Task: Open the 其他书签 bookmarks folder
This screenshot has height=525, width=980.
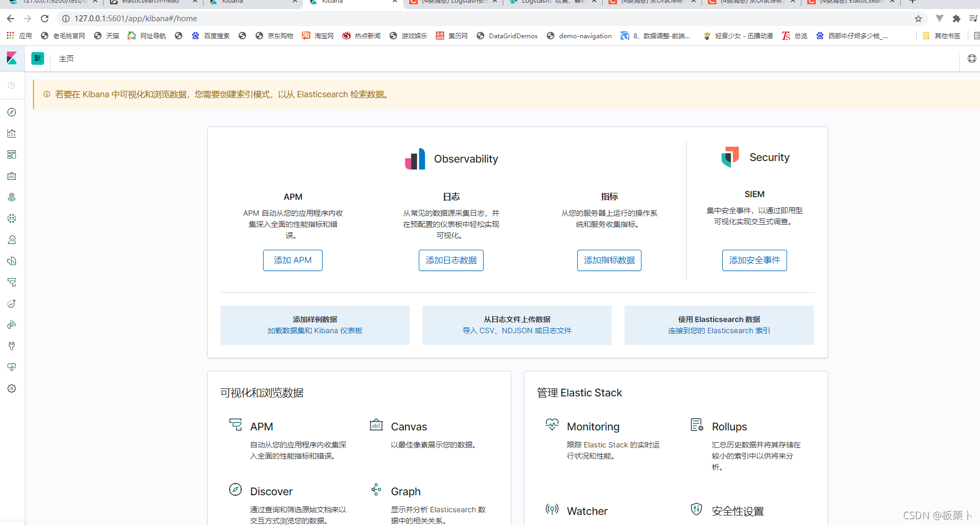Action: 942,36
